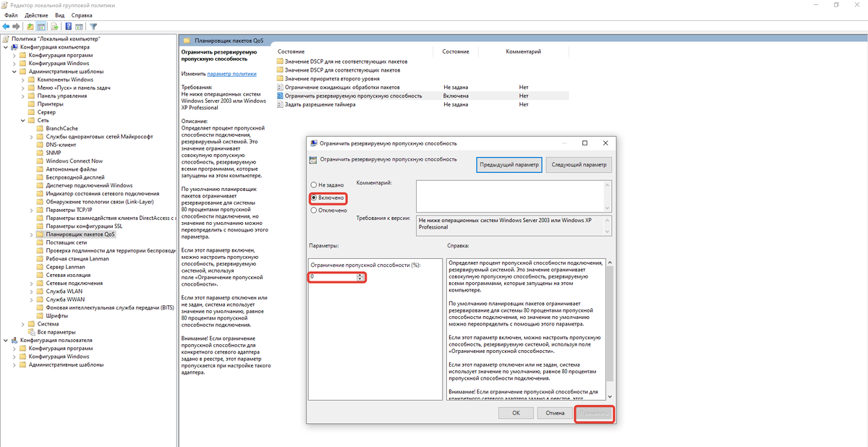
Task: Click the Применить button
Action: [594, 413]
